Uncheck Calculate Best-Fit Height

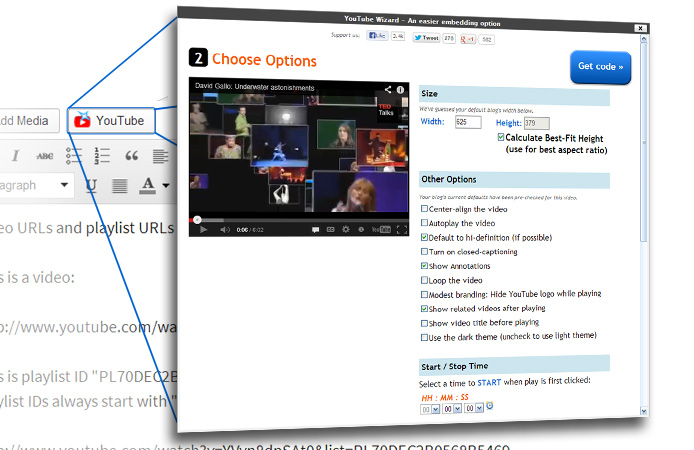tap(501, 137)
